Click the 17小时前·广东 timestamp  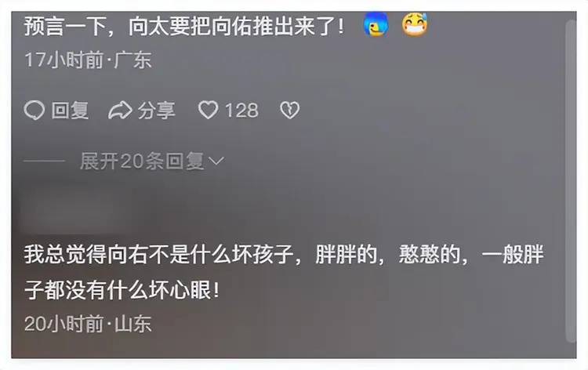click(x=88, y=60)
